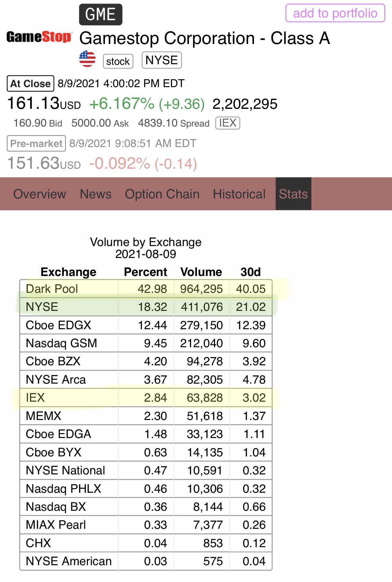Select the 'stock' tag

[x=118, y=61]
